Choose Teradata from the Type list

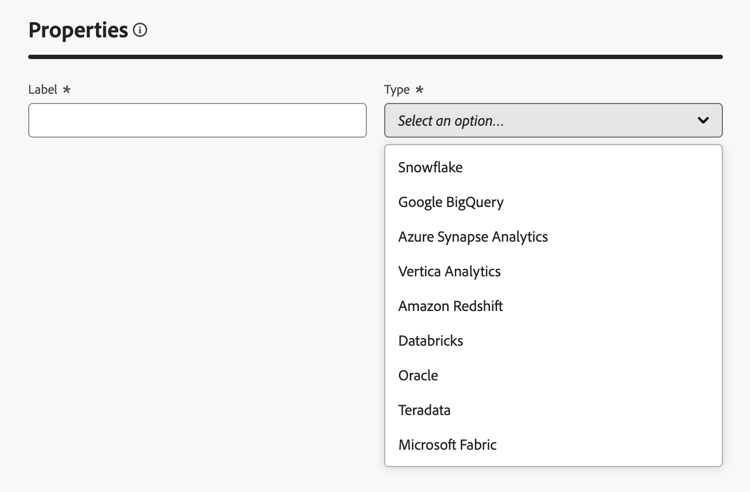(x=424, y=410)
